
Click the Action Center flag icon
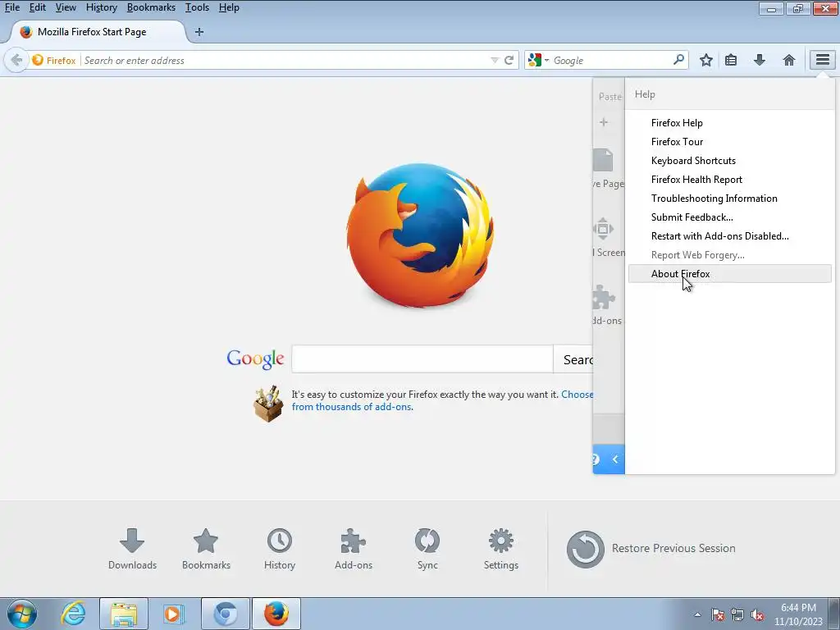pos(717,615)
